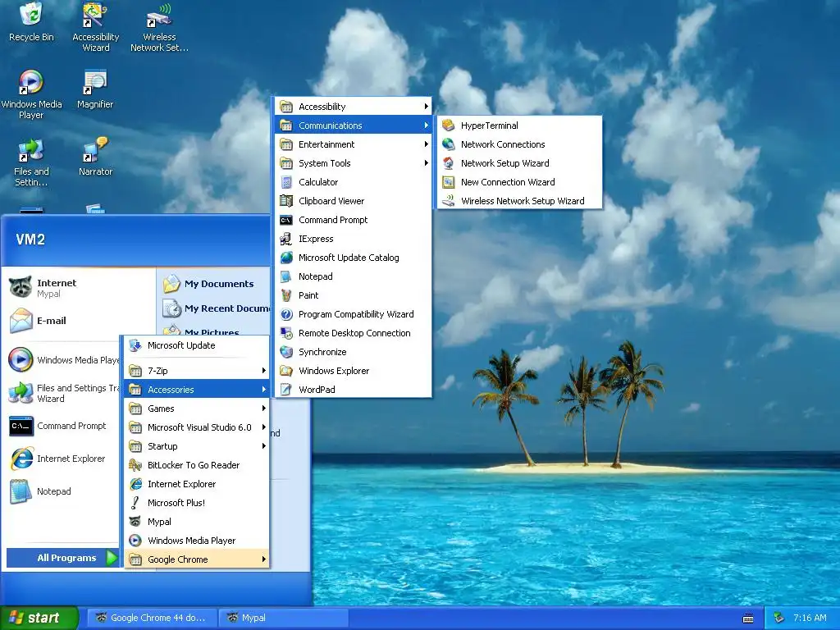This screenshot has width=840, height=630.
Task: Open Network Connections in Communications submenu
Action: tap(519, 144)
